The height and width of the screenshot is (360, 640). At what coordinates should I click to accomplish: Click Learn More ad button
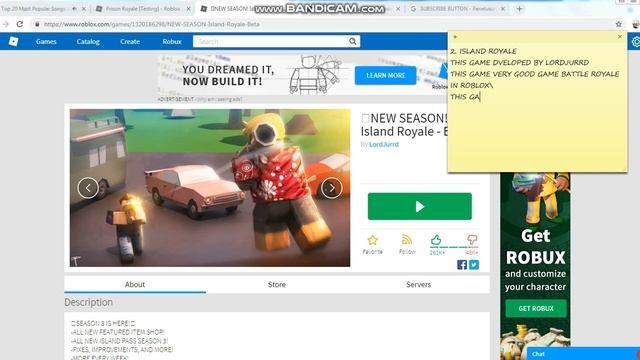click(386, 76)
